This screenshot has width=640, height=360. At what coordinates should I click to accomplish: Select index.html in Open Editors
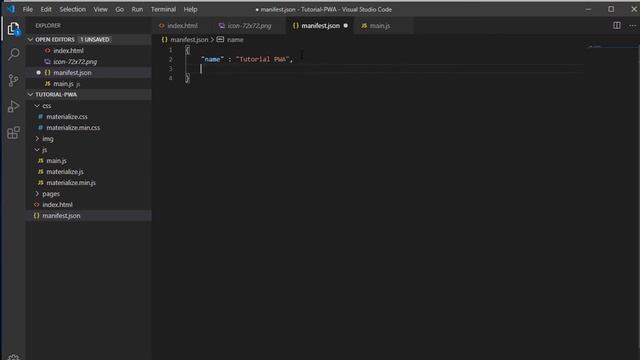[x=89, y=51]
